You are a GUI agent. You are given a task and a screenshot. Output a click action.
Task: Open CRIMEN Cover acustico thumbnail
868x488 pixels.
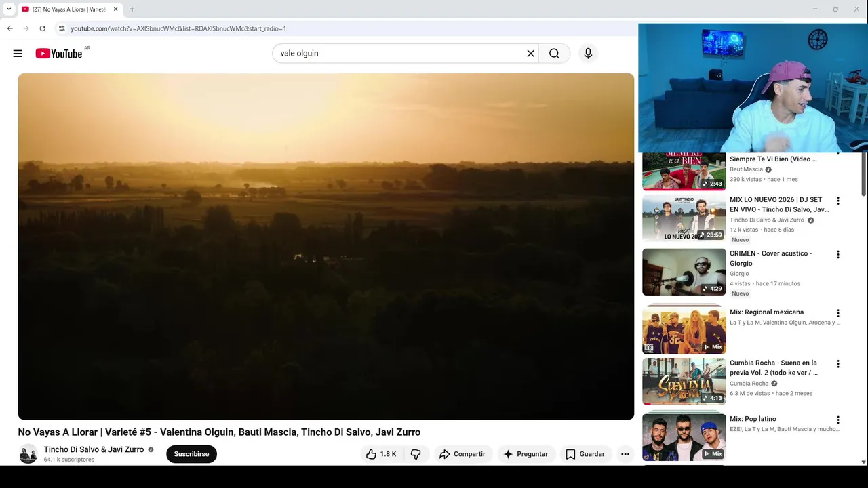point(684,272)
